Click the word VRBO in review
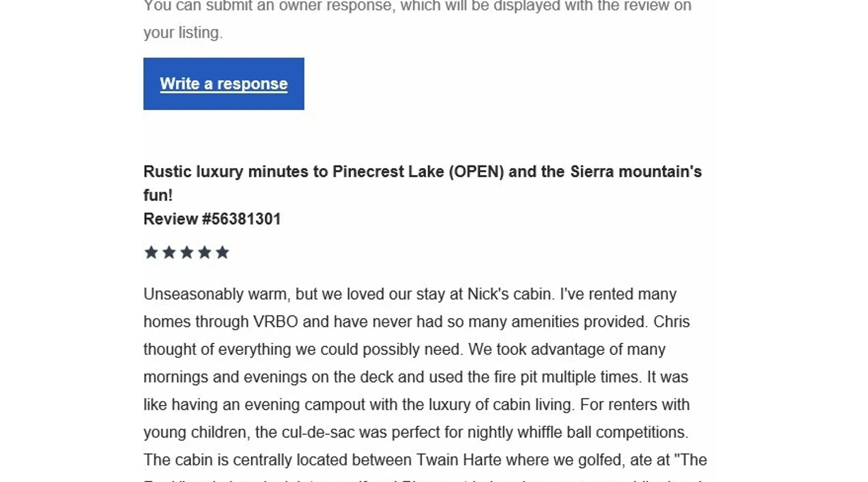Screen dimensions: 868x482 coord(276,321)
